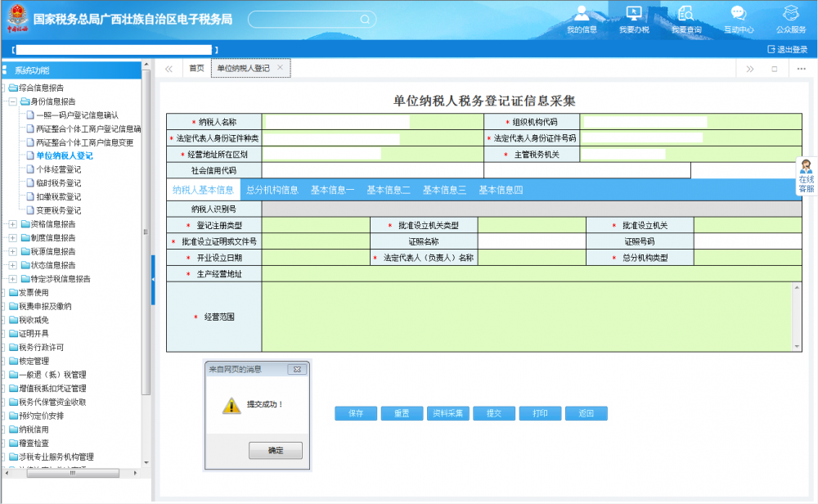Click the 保存 button
Image resolution: width=818 pixels, height=504 pixels.
355,413
